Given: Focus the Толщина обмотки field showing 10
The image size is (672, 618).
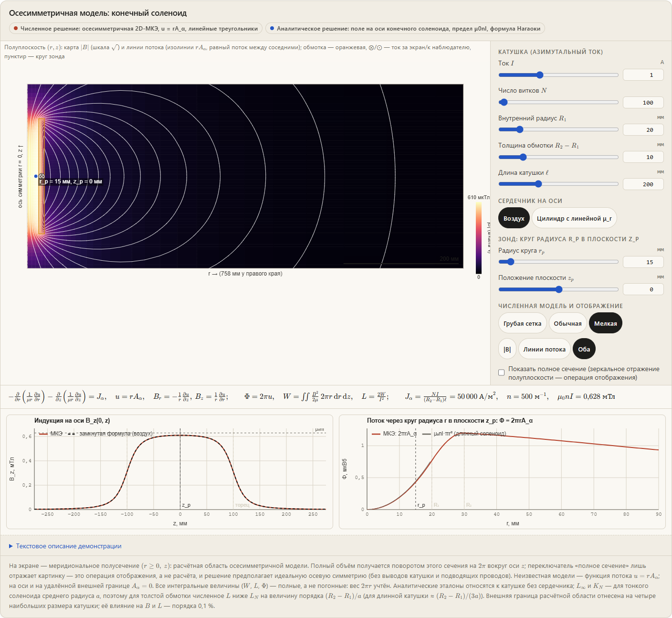Looking at the screenshot, I should point(643,157).
